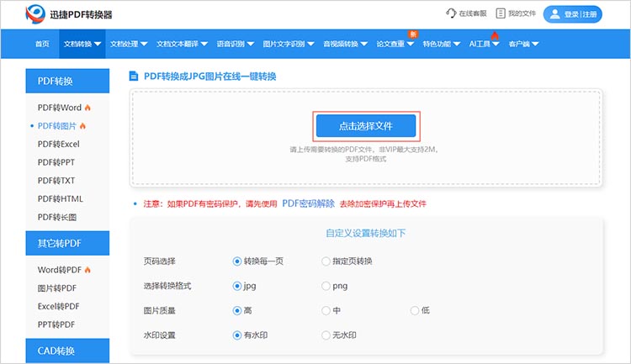Click the 点击选择文件 upload button
The width and height of the screenshot is (631, 364).
tap(366, 126)
